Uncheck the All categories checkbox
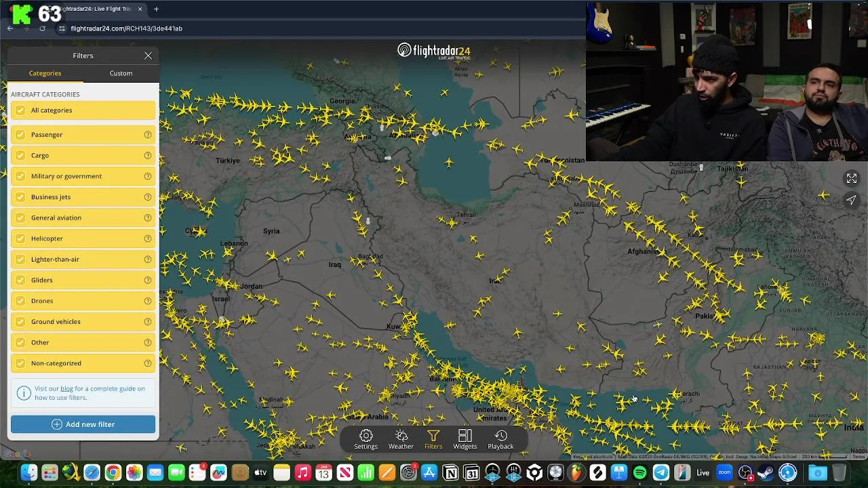The width and height of the screenshot is (868, 488). pos(20,110)
